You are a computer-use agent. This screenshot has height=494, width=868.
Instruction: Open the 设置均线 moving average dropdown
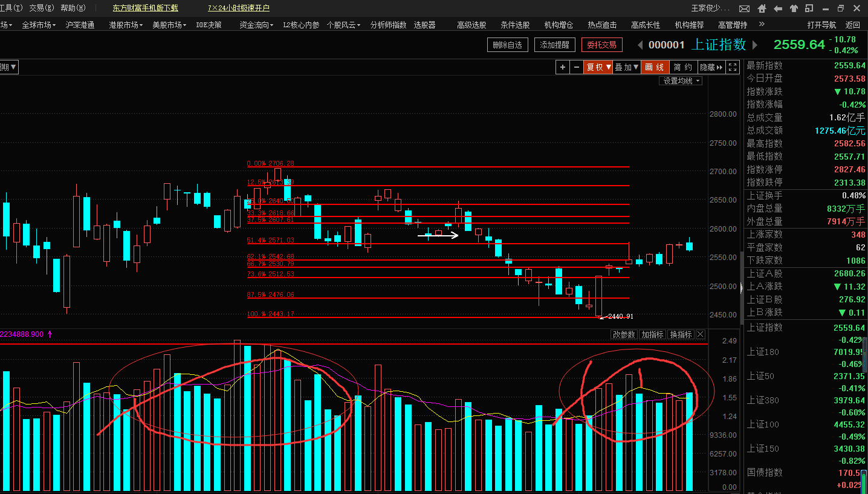point(681,81)
